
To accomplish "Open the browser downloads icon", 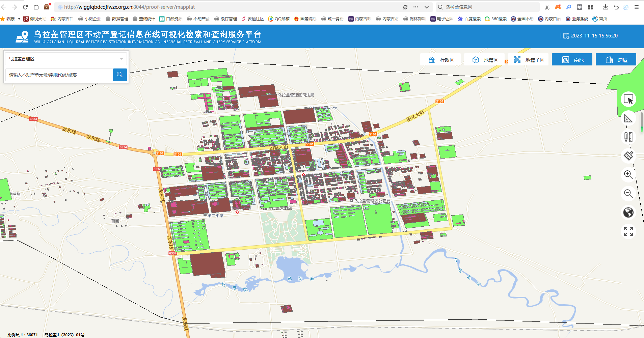I will tap(606, 7).
